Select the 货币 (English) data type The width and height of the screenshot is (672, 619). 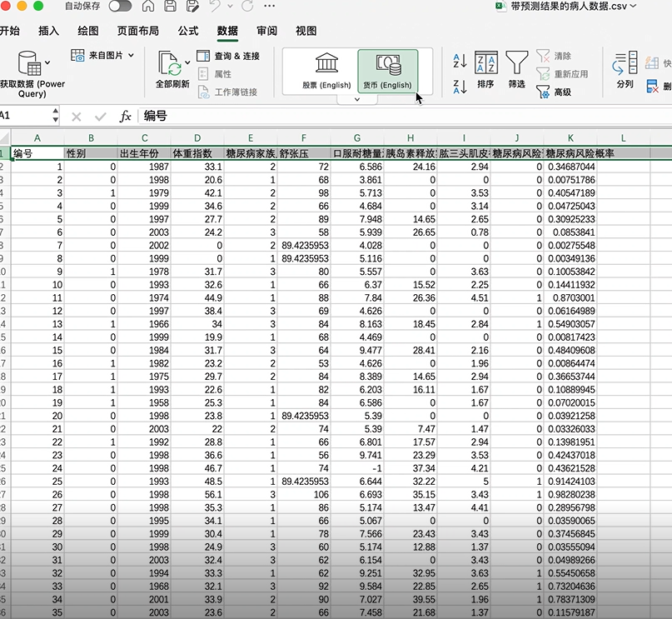click(387, 72)
